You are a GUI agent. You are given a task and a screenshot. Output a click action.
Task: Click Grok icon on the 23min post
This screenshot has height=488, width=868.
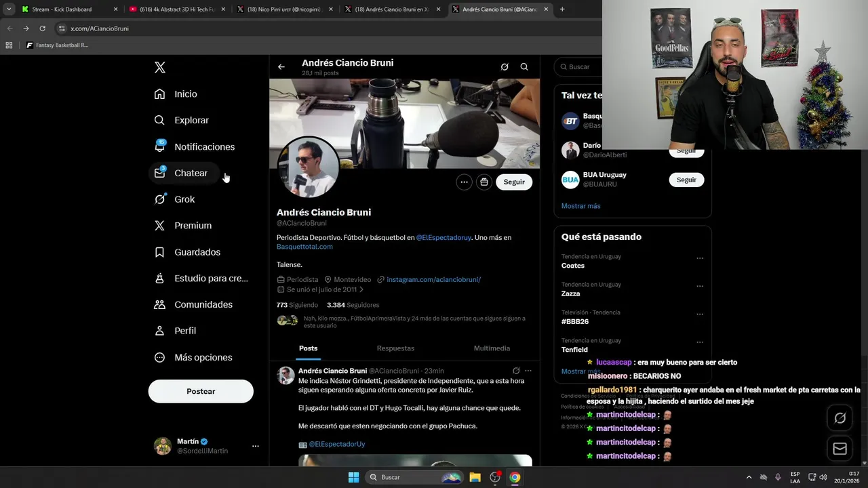[516, 371]
